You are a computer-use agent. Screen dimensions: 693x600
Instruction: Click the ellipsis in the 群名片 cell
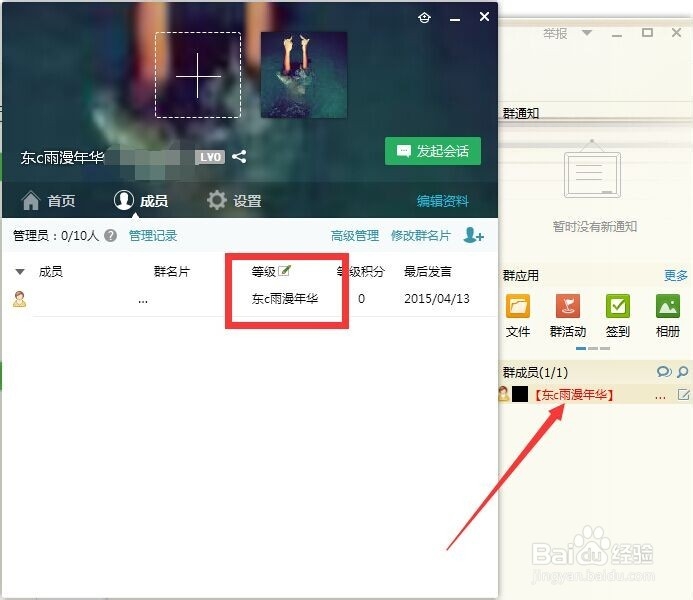pos(143,302)
